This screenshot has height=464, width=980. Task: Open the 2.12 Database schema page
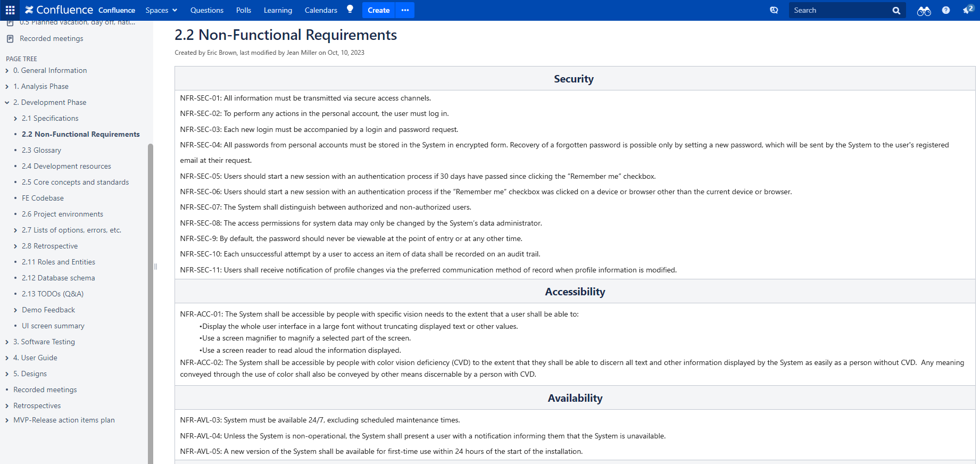pos(58,278)
